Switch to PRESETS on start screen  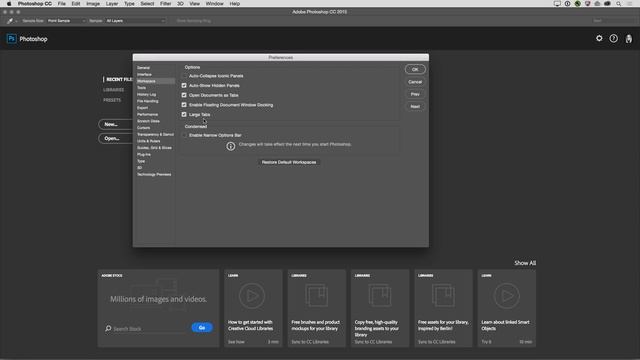(112, 100)
